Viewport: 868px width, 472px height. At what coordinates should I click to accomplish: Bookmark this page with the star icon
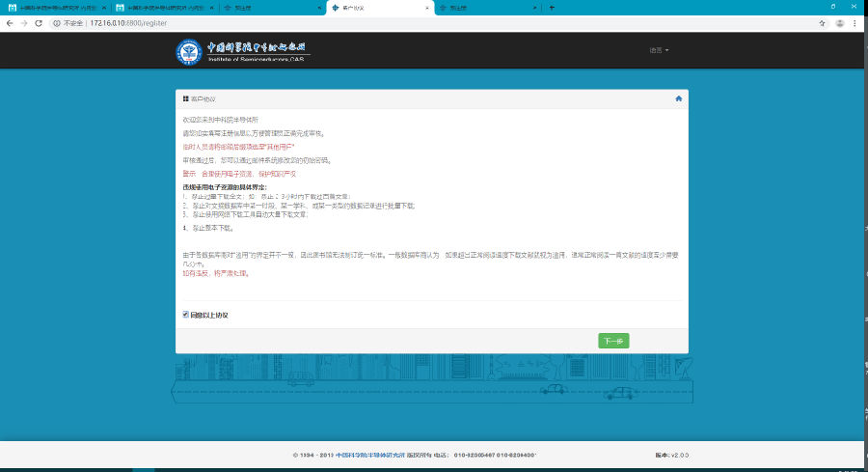click(x=822, y=22)
